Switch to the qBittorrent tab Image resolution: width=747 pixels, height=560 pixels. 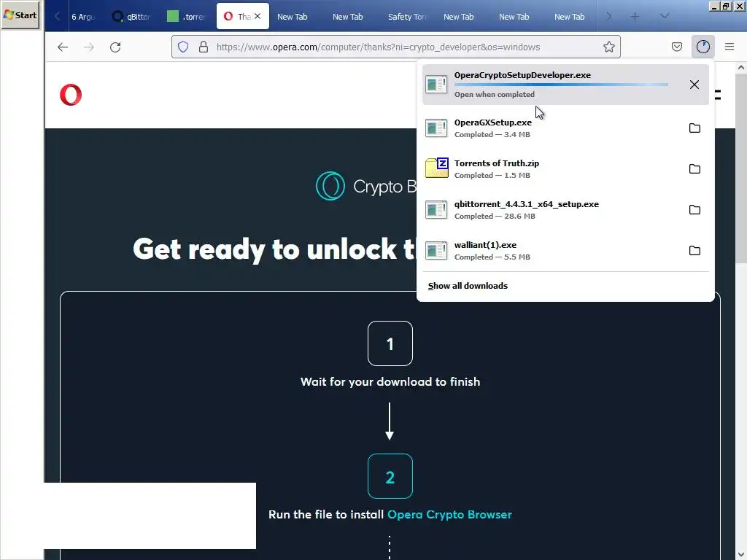tap(131, 16)
